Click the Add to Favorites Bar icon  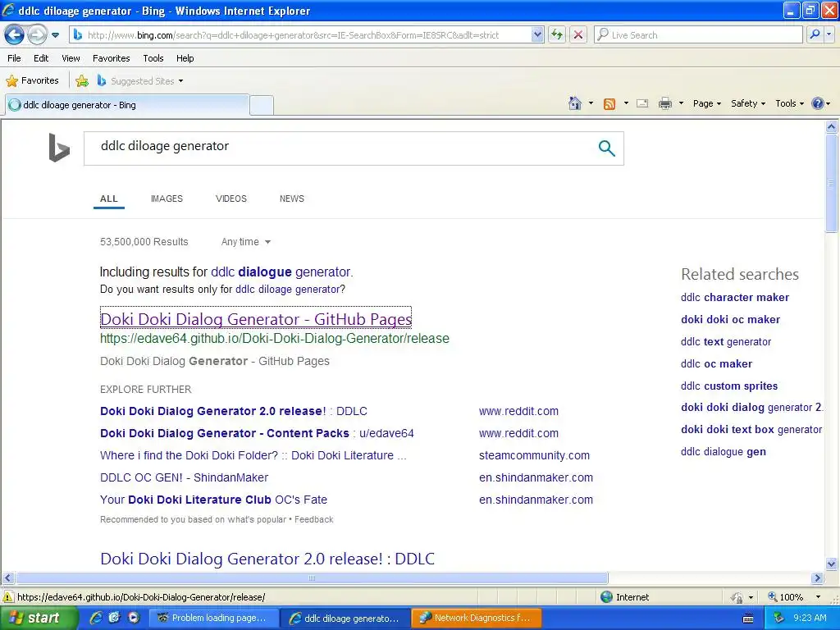click(x=82, y=81)
